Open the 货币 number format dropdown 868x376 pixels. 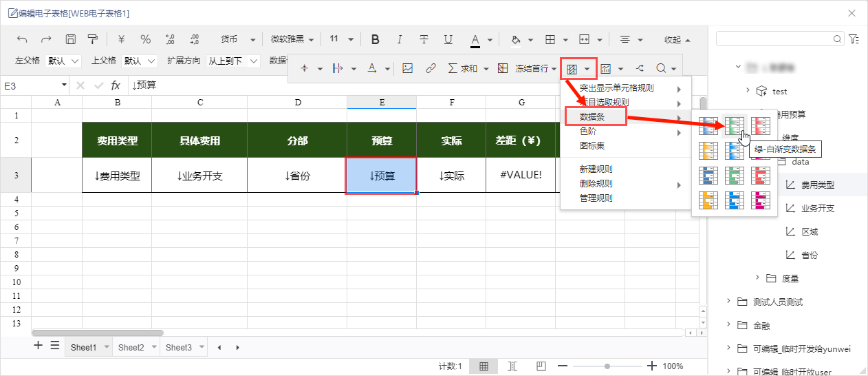tap(239, 39)
